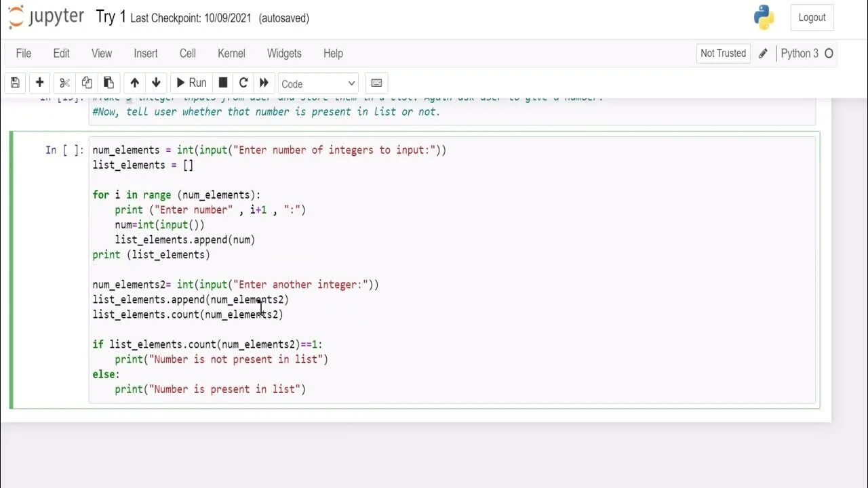868x488 pixels.
Task: Open the File menu
Action: click(24, 53)
